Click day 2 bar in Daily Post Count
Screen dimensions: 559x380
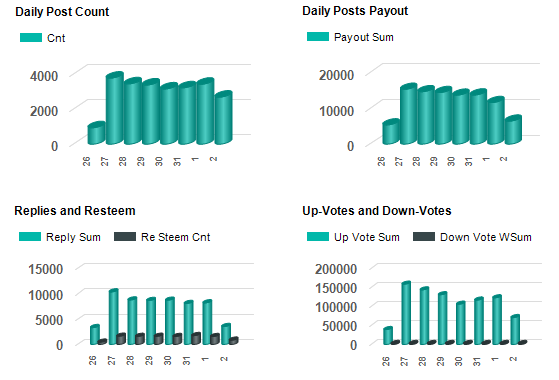224,118
